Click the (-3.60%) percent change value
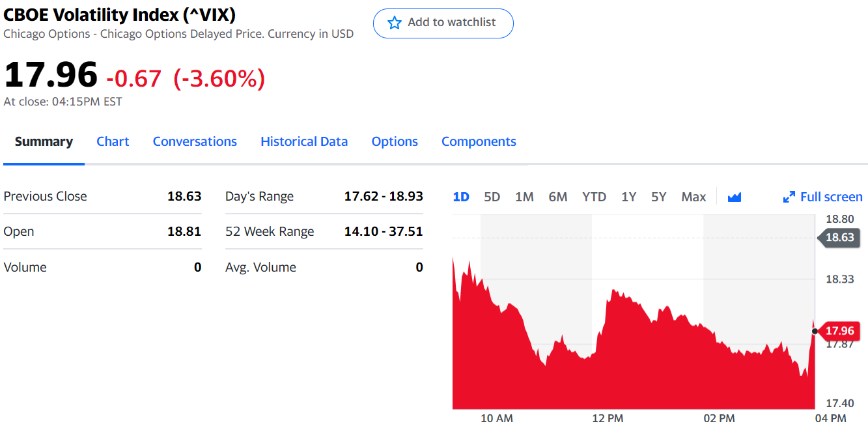 coord(219,79)
